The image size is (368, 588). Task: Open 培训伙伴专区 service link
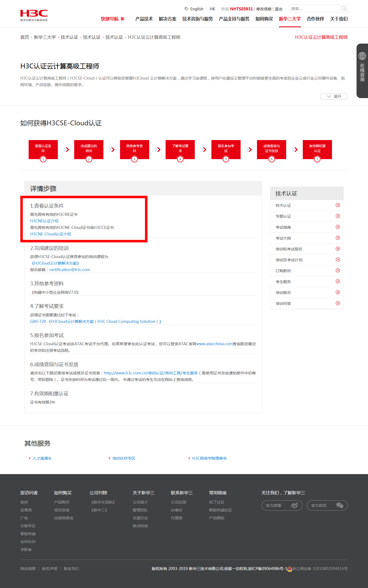coord(124,458)
